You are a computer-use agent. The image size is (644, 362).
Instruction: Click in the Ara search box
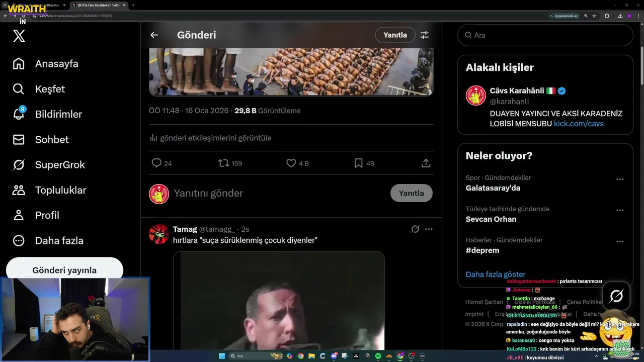[x=545, y=35]
